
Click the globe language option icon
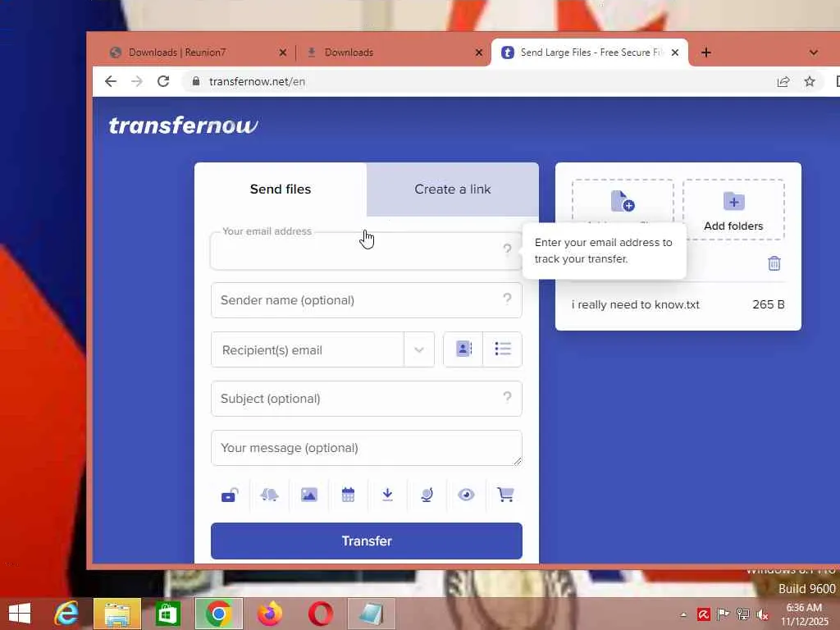427,495
